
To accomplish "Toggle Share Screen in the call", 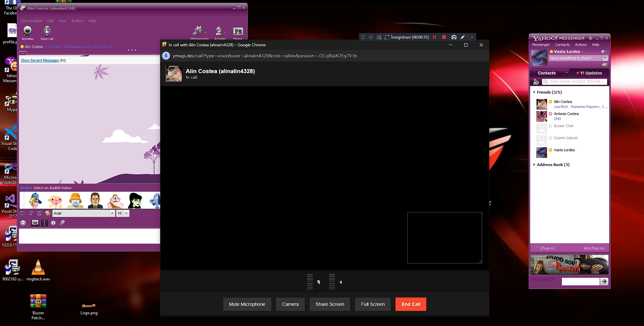I will 330,304.
